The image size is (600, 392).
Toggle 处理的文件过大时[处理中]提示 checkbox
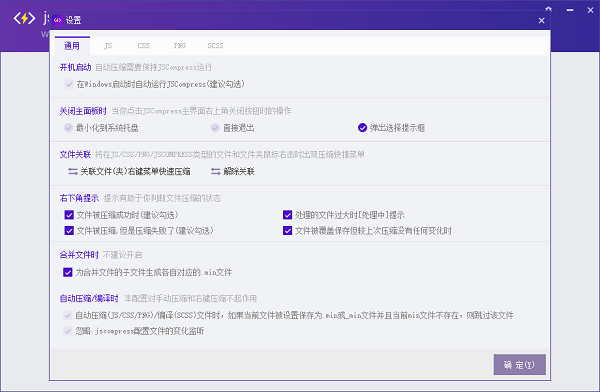(287, 215)
